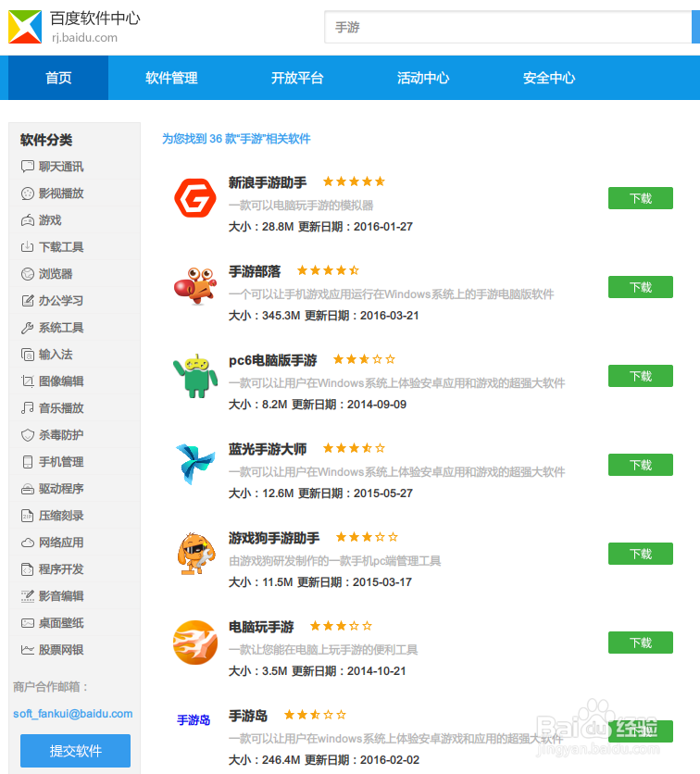Open the 新浪手游助手 title link
Viewport: 700px width, 774px height.
268,182
